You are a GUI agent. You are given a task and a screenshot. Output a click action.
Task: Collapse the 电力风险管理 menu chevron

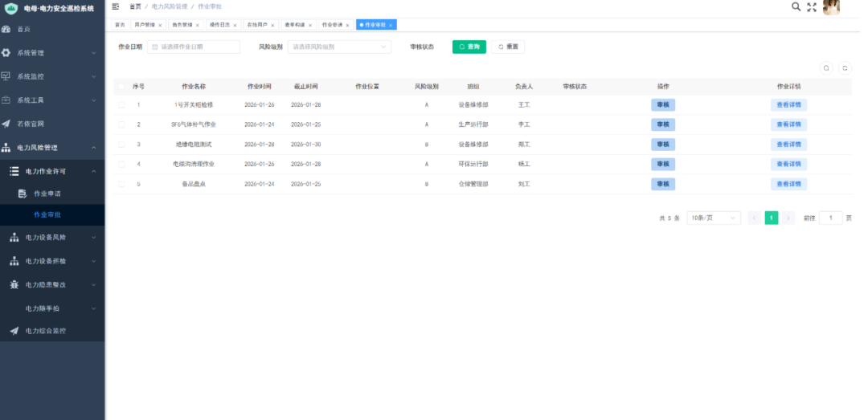click(x=93, y=148)
